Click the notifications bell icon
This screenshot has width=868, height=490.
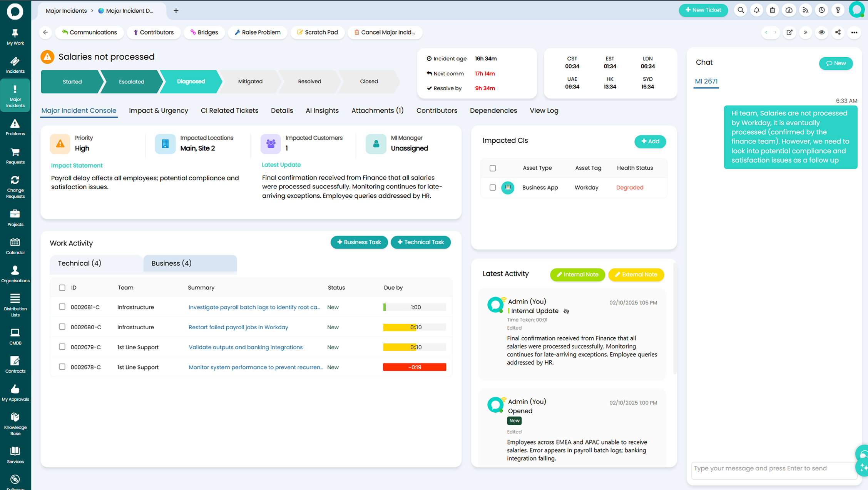click(756, 10)
